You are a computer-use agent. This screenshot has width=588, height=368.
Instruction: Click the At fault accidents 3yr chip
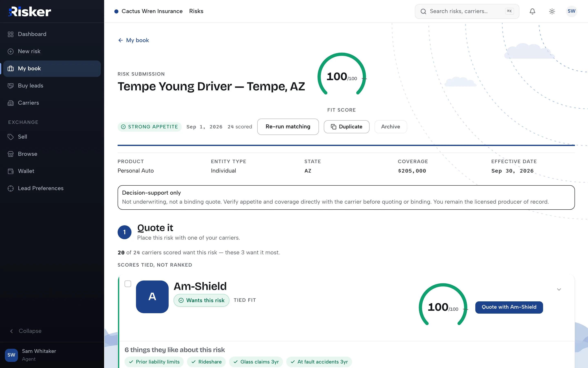tap(319, 362)
